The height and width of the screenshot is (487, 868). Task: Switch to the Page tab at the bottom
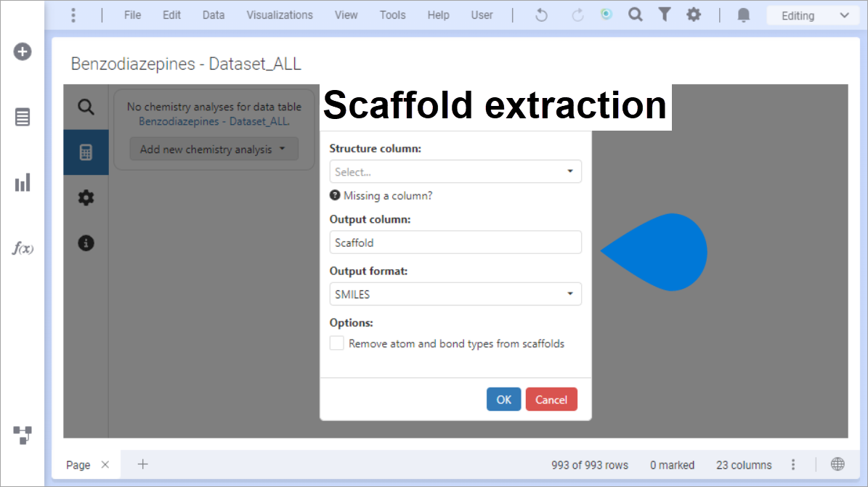click(x=78, y=465)
